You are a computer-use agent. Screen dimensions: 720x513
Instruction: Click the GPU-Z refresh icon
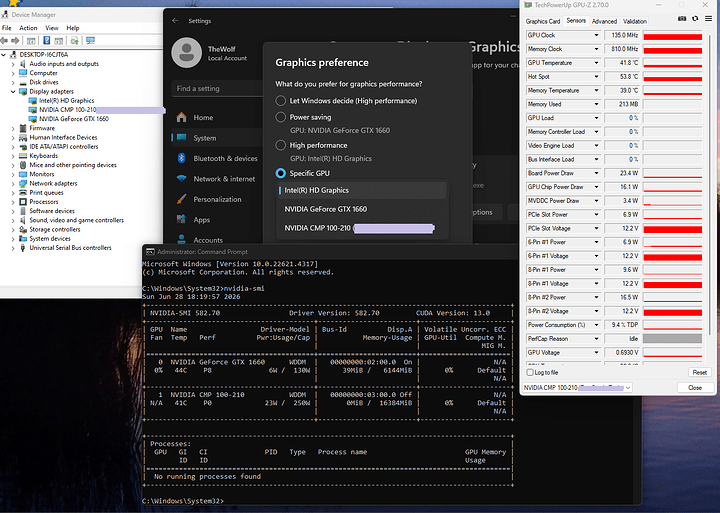click(x=695, y=19)
